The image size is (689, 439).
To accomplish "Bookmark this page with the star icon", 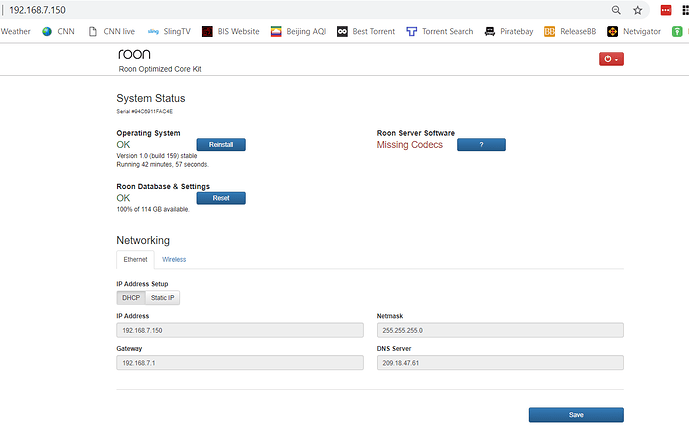I will (x=638, y=10).
